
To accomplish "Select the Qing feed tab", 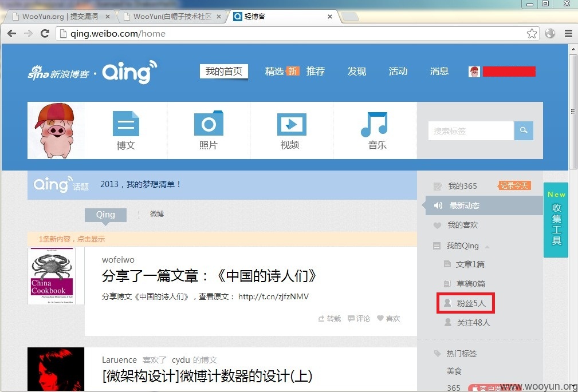I will [x=105, y=215].
